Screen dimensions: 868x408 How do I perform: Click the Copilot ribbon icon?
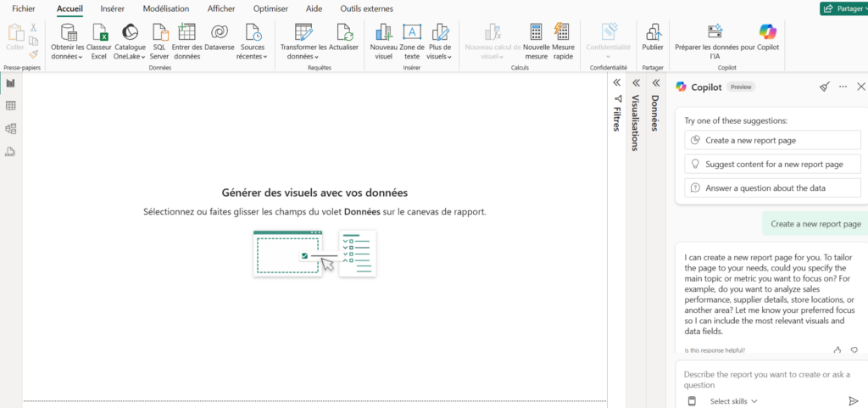pyautogui.click(x=767, y=32)
